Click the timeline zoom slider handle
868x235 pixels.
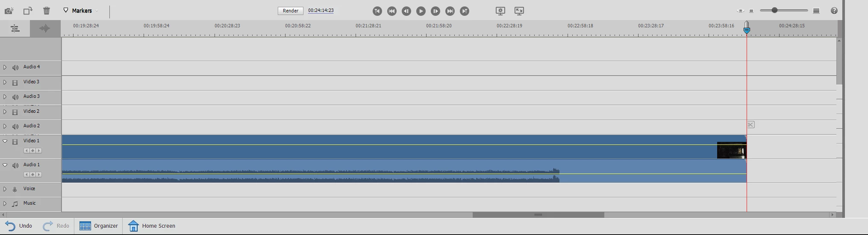tap(774, 10)
